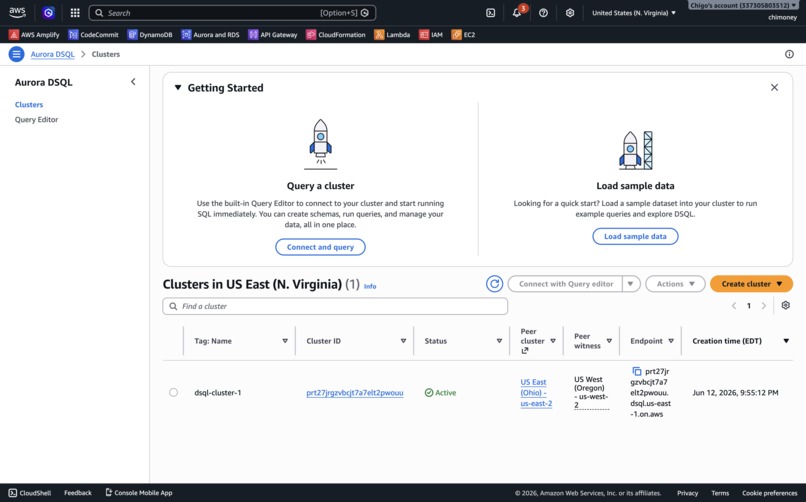806x502 pixels.
Task: Open CloudFormation shortcut
Action: coord(336,34)
